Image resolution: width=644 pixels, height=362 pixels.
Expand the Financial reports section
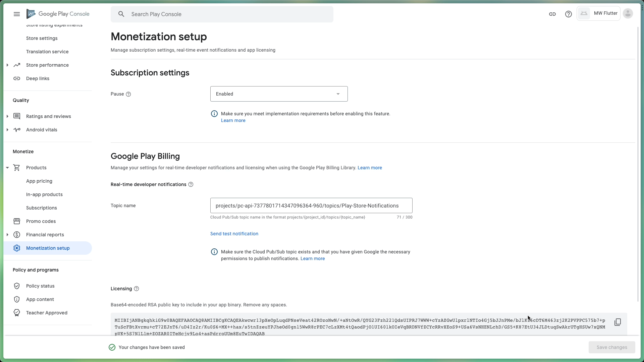[x=7, y=235]
